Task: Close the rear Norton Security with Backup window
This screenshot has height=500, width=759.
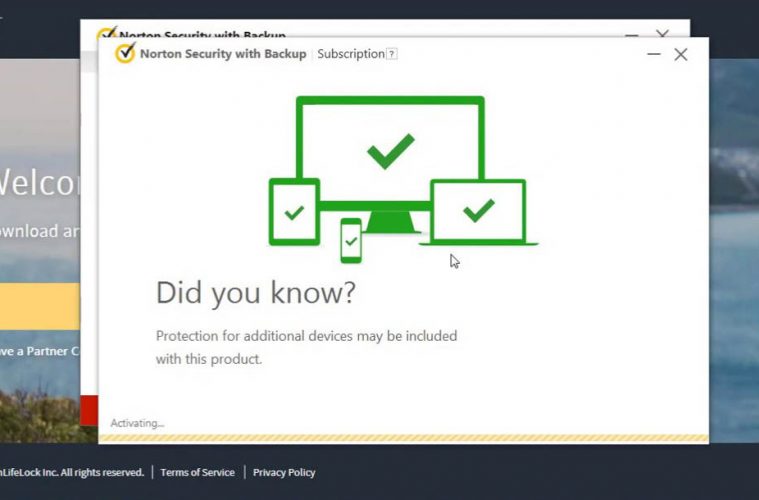Action: click(x=662, y=33)
